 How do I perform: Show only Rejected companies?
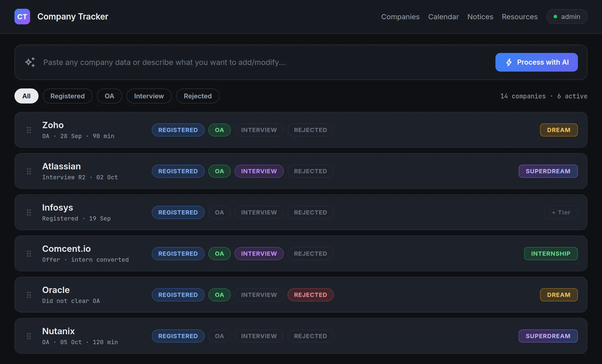[x=198, y=96]
